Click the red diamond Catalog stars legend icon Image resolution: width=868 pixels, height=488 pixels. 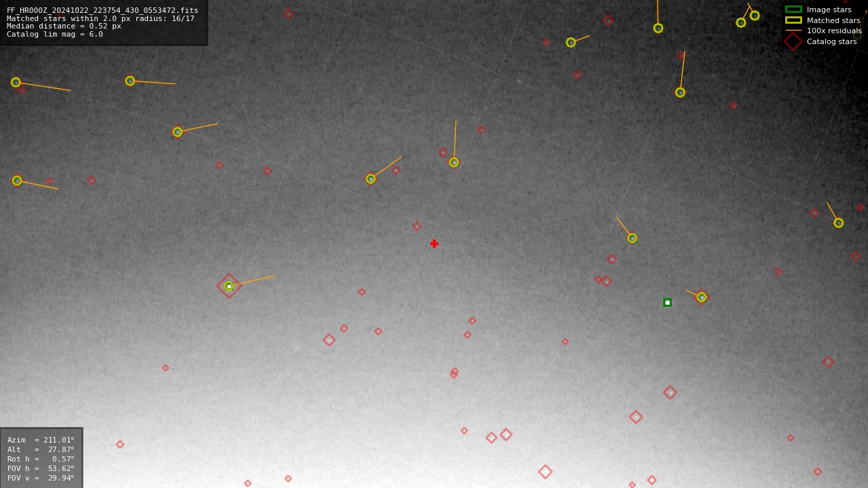coord(793,41)
